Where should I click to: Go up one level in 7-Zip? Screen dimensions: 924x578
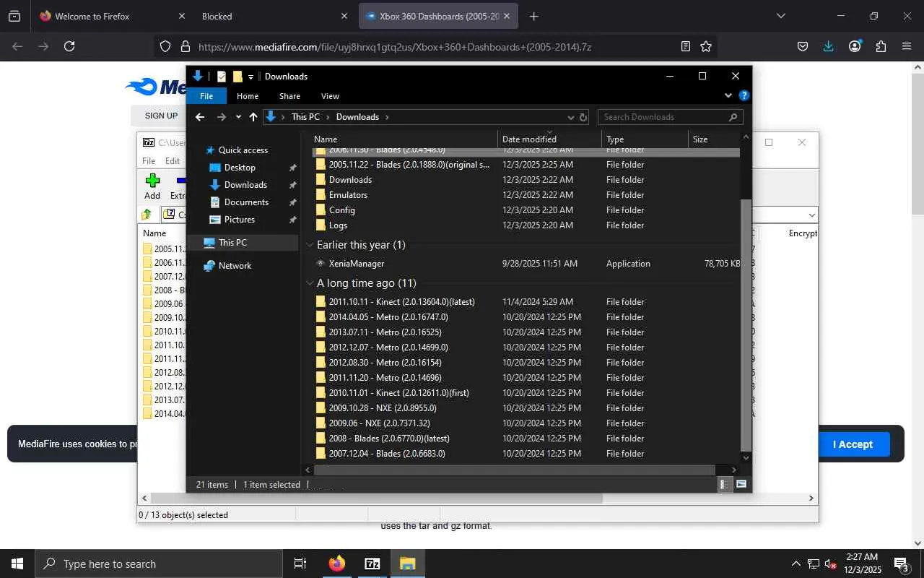tap(147, 215)
